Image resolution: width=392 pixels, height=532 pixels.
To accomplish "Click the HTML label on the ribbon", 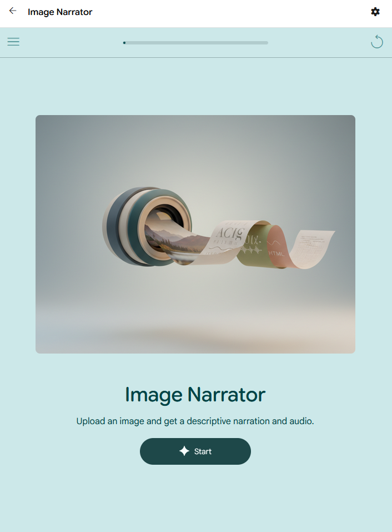I will 277,253.
